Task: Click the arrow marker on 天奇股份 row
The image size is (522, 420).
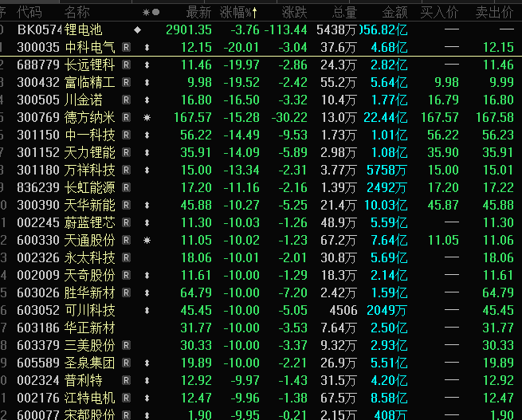Action: [147, 276]
